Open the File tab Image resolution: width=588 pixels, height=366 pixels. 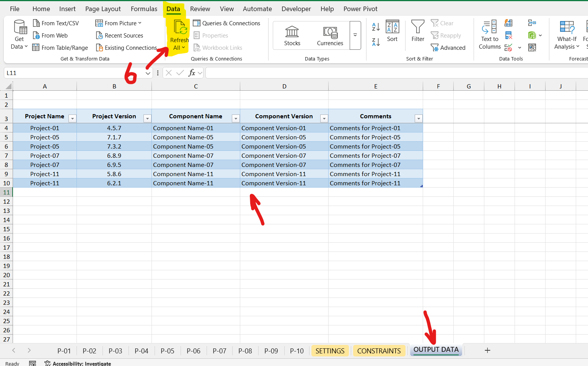click(x=15, y=9)
